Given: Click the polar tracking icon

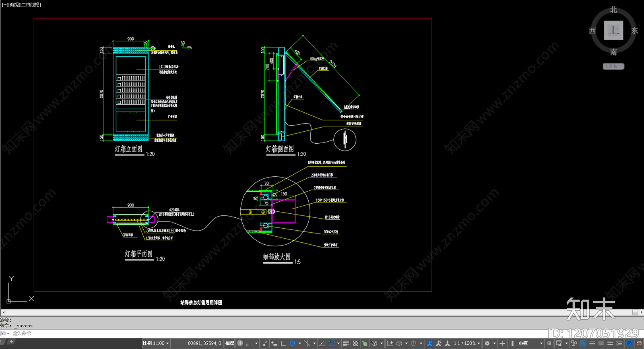Looking at the screenshot, I should [293, 343].
